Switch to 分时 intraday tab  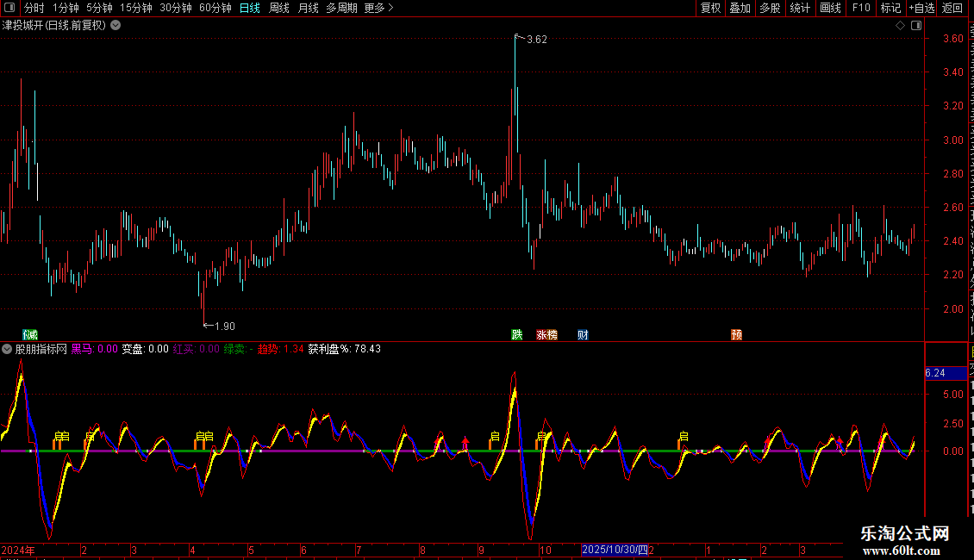[34, 8]
